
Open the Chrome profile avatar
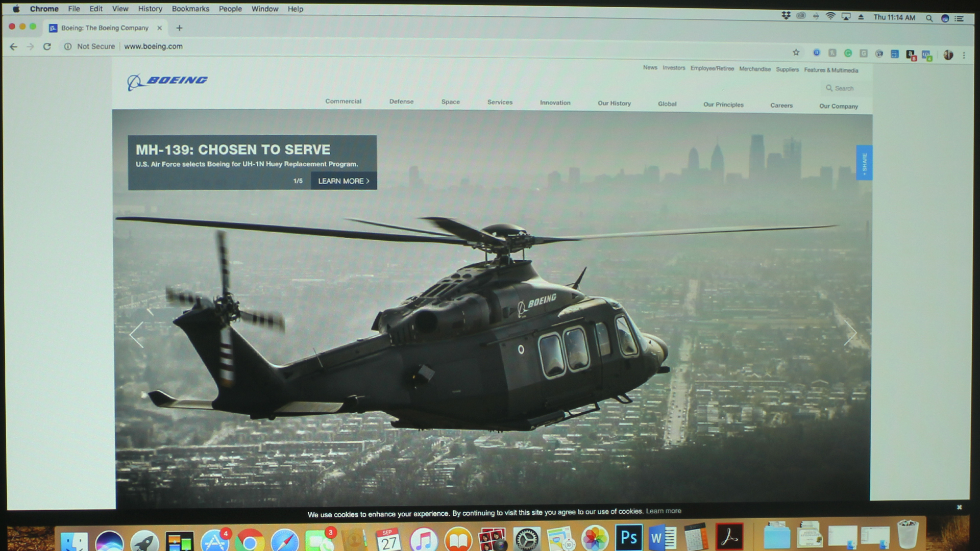[948, 55]
